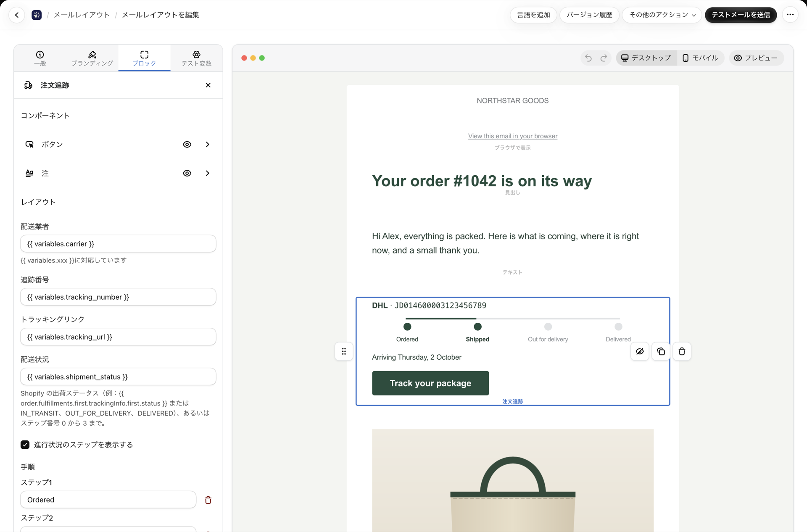Select the ブロック tab
The height and width of the screenshot is (532, 807).
[144, 58]
